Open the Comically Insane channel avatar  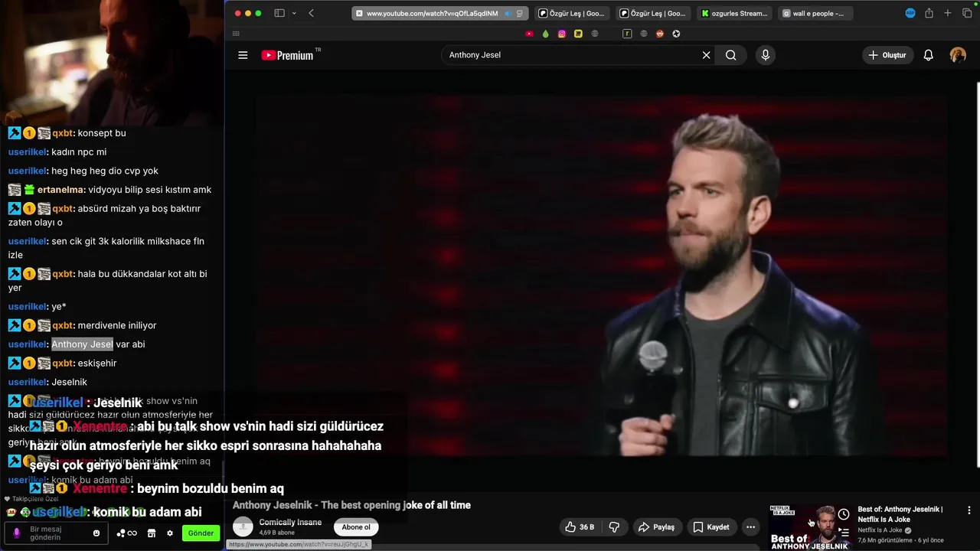click(x=243, y=527)
